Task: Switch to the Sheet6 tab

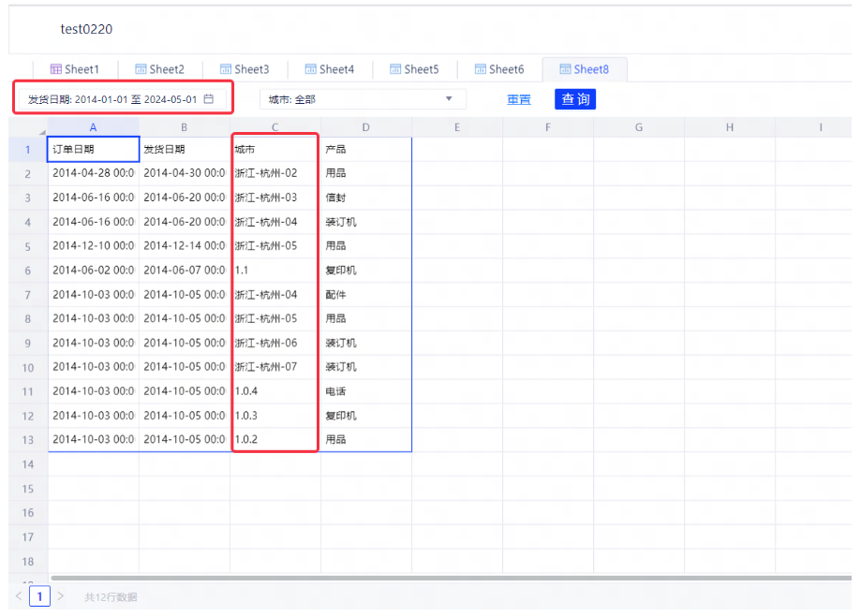Action: coord(498,69)
